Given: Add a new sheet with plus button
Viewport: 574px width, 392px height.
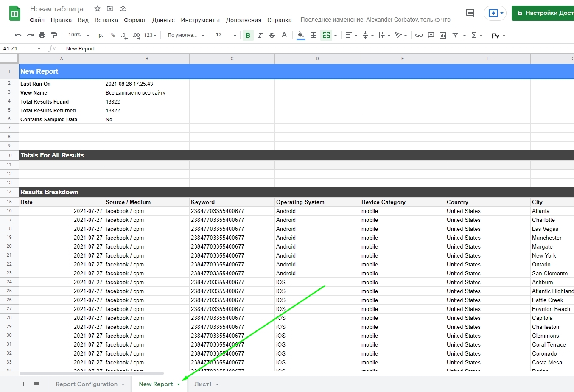Looking at the screenshot, I should (x=23, y=384).
